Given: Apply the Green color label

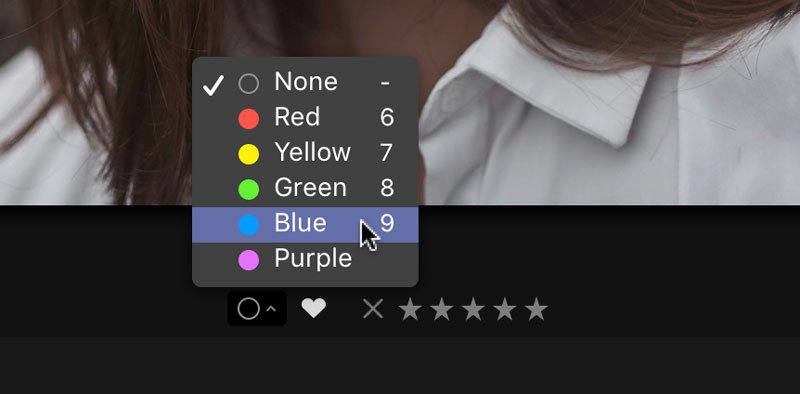Looking at the screenshot, I should pyautogui.click(x=305, y=188).
